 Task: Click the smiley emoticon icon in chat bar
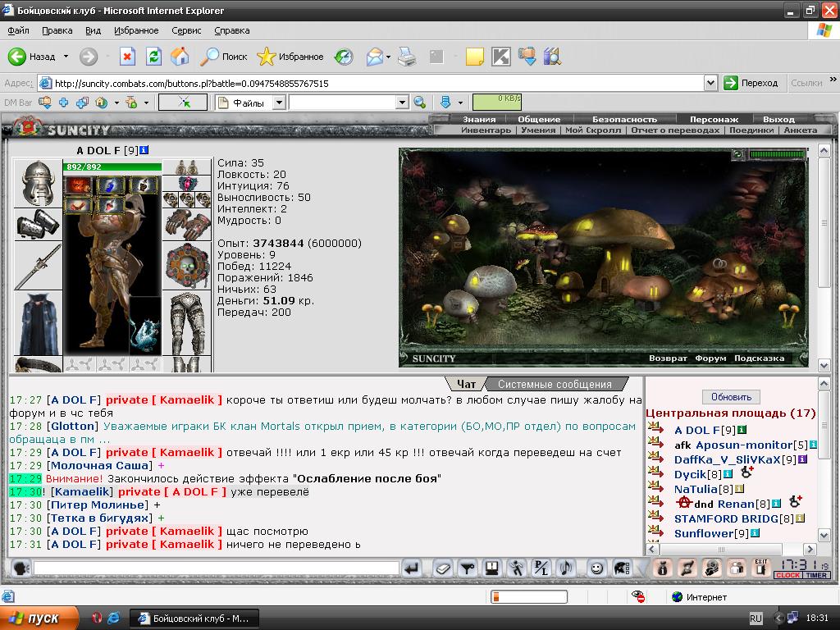(596, 568)
